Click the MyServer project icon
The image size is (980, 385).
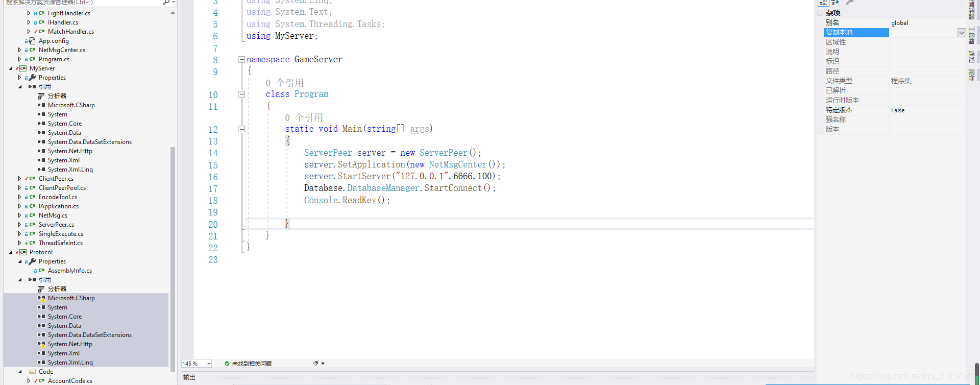(23, 68)
